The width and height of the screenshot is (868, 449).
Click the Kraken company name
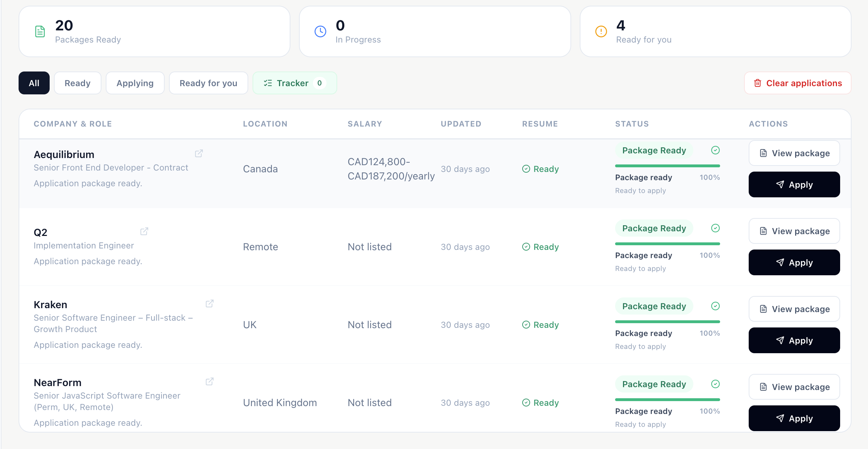point(50,305)
